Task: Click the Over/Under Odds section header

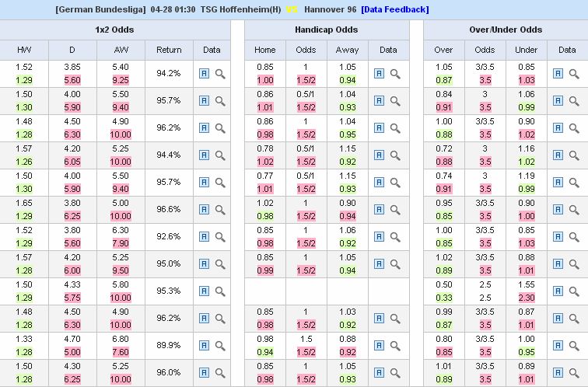Action: 506,30
